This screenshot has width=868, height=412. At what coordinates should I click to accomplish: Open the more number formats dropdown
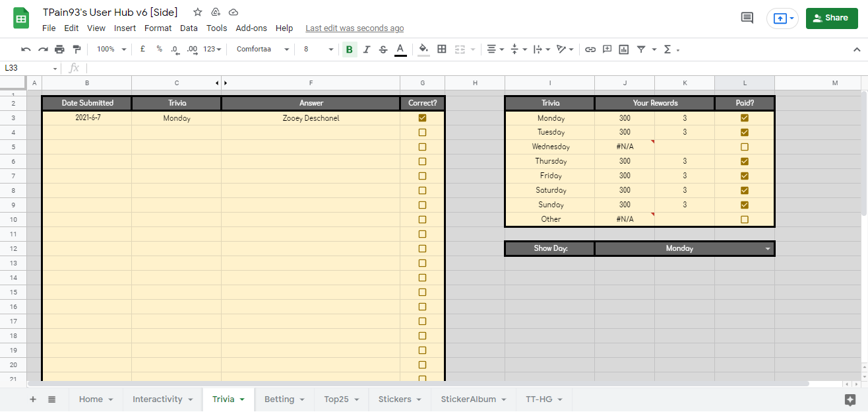point(212,49)
